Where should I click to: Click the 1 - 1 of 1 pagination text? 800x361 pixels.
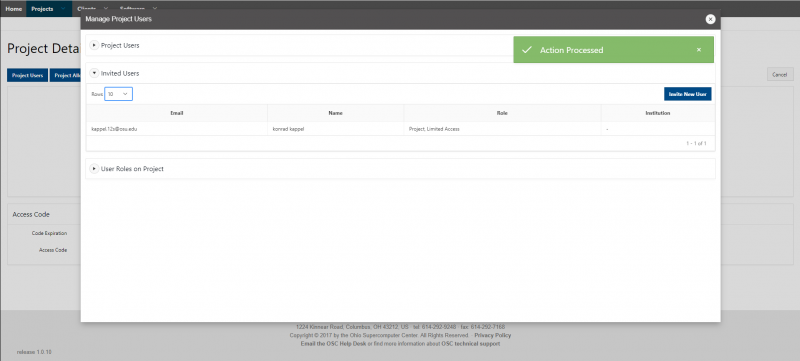pyautogui.click(x=696, y=144)
